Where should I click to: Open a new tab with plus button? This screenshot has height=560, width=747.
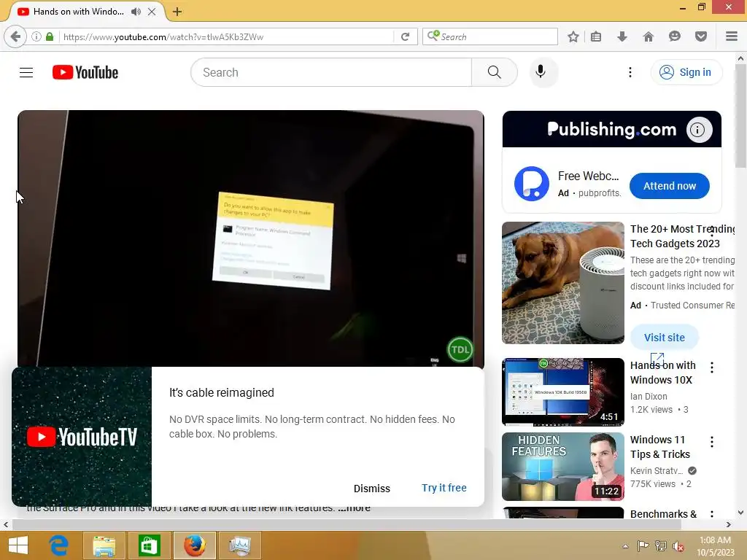[177, 12]
